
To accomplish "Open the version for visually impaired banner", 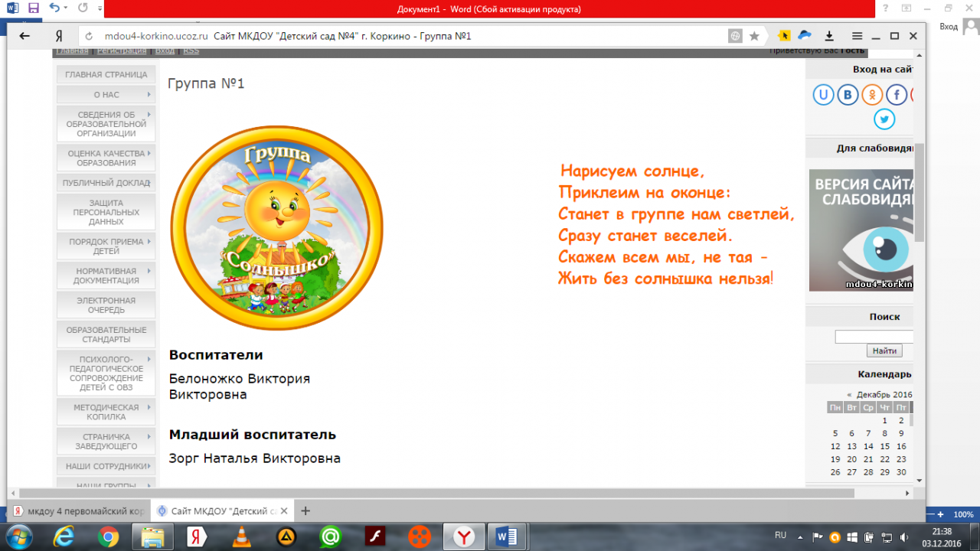I will [861, 230].
